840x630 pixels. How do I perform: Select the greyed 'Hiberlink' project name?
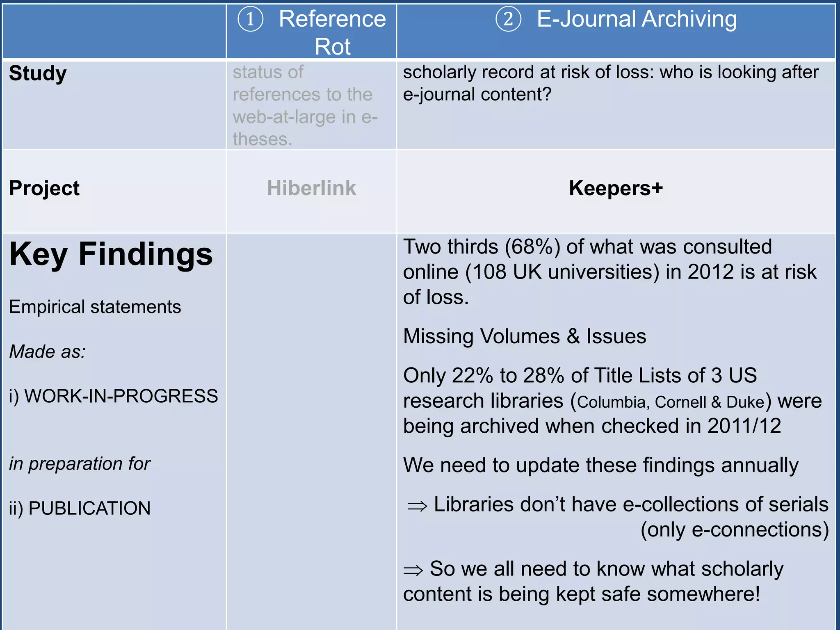coord(311,188)
